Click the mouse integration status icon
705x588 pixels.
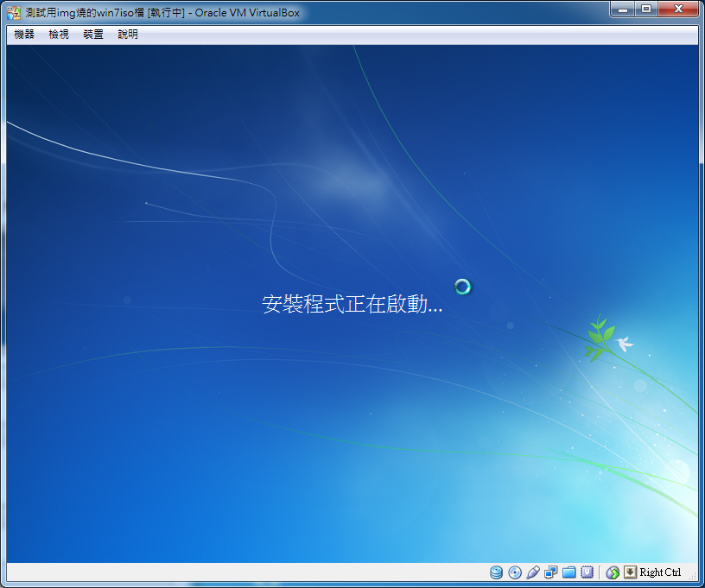613,572
